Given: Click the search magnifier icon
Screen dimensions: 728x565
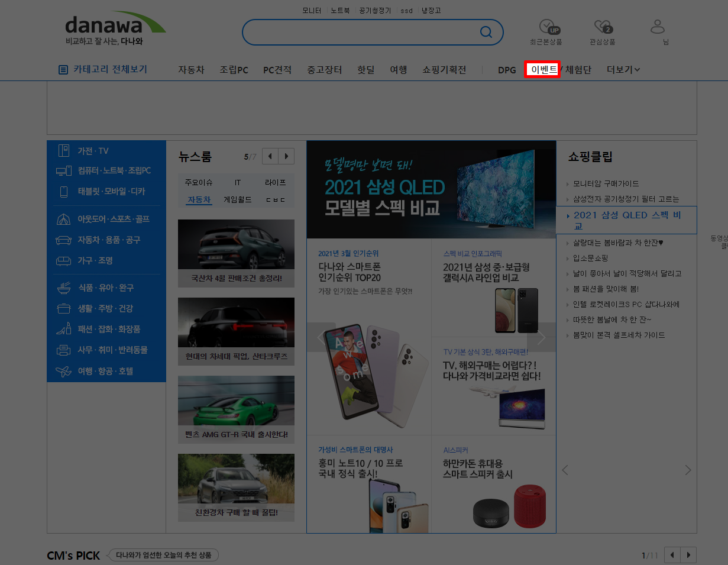Looking at the screenshot, I should 486,32.
